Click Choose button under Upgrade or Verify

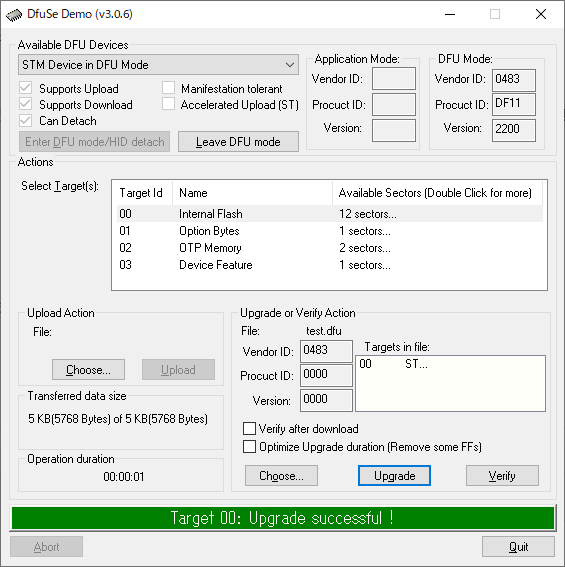pyautogui.click(x=281, y=476)
